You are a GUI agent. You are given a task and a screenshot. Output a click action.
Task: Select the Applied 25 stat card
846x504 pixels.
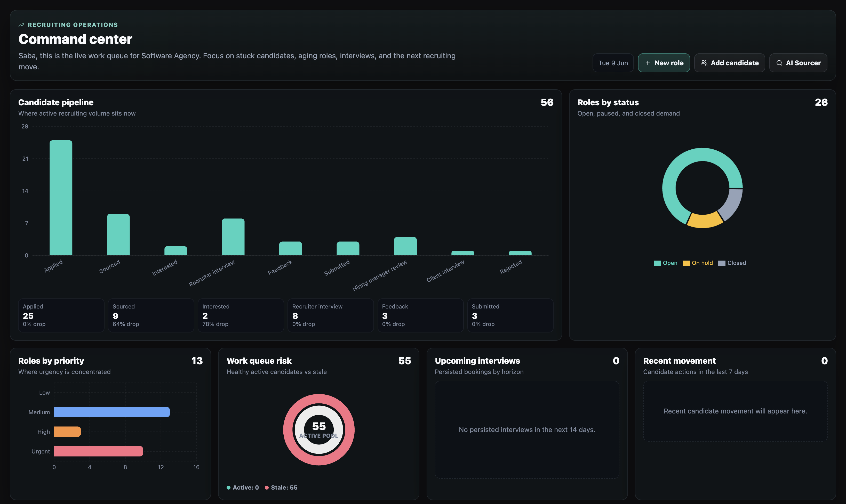(x=61, y=315)
